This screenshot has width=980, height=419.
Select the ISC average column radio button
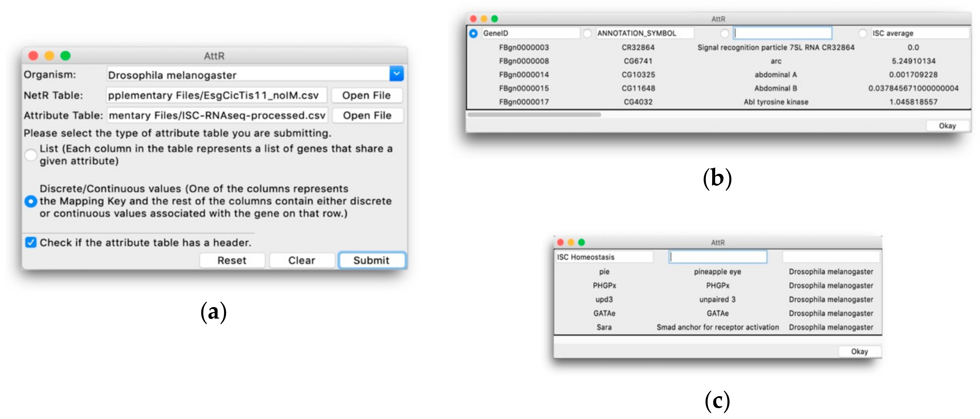tap(863, 34)
